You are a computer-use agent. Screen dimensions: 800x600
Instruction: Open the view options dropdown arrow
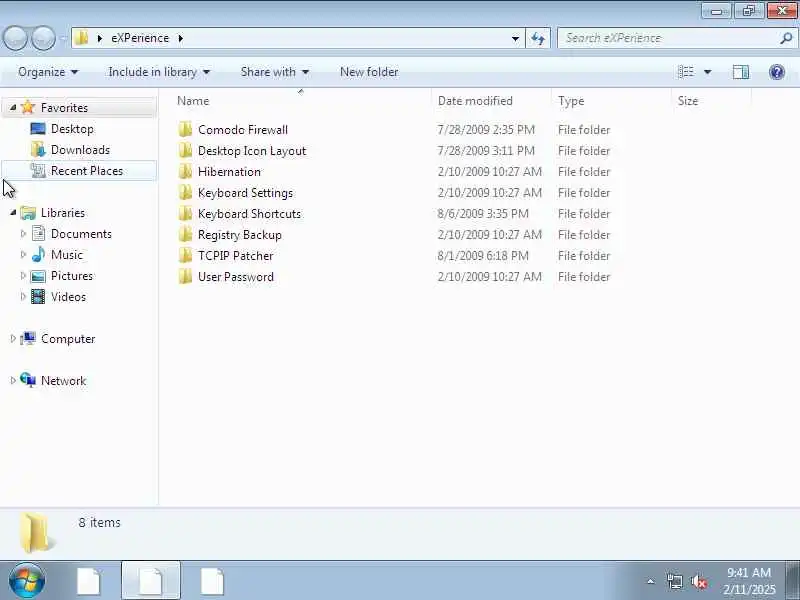click(x=708, y=72)
